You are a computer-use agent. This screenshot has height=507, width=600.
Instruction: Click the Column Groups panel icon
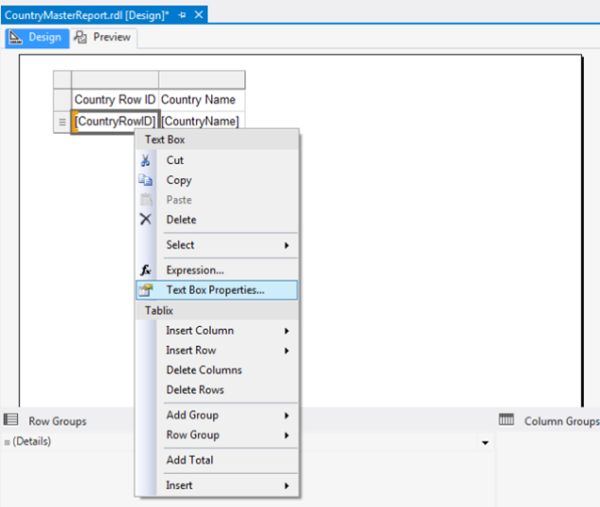pyautogui.click(x=506, y=420)
